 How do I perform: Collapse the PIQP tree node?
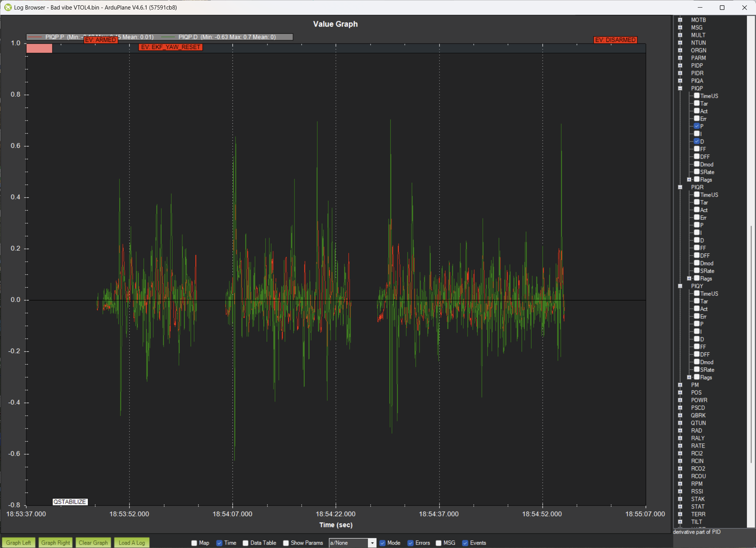680,88
